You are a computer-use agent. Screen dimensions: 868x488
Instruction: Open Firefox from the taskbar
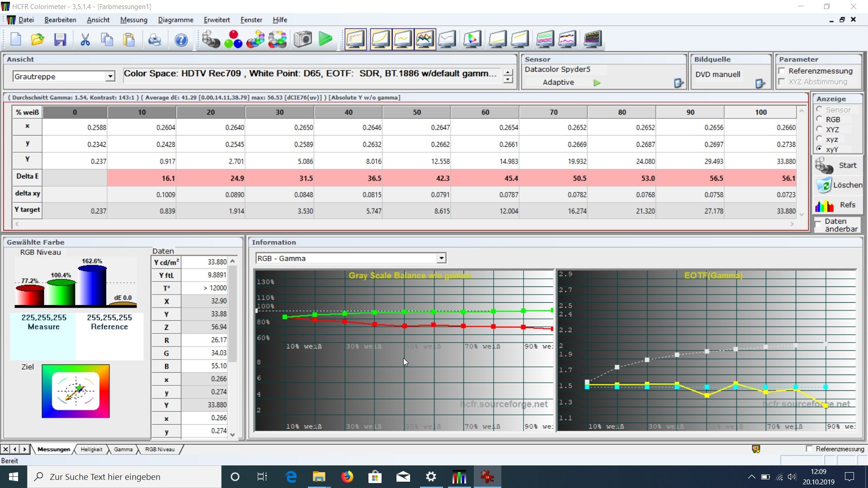(347, 477)
